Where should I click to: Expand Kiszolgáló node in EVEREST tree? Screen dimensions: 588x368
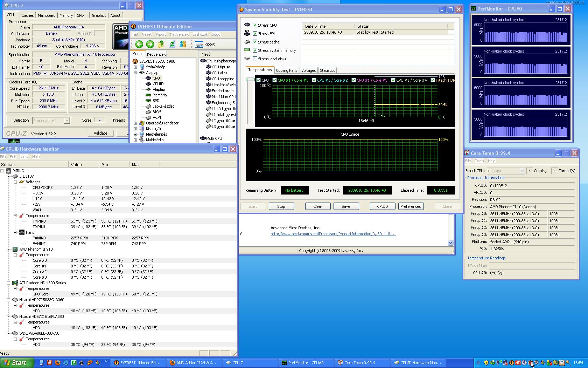point(135,129)
